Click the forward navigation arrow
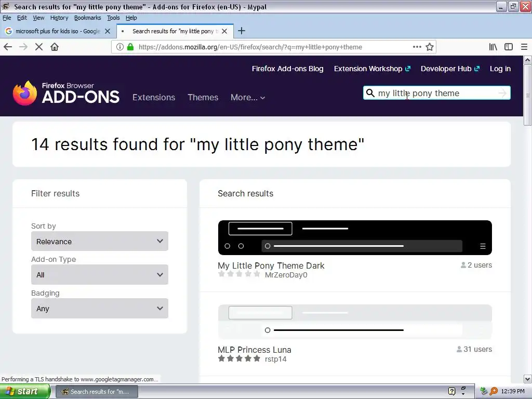The image size is (532, 399). click(x=23, y=47)
